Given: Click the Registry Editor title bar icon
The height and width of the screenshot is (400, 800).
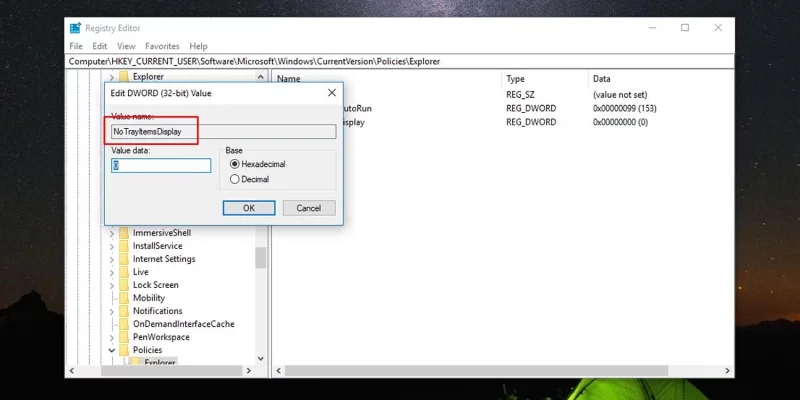Looking at the screenshot, I should point(76,28).
